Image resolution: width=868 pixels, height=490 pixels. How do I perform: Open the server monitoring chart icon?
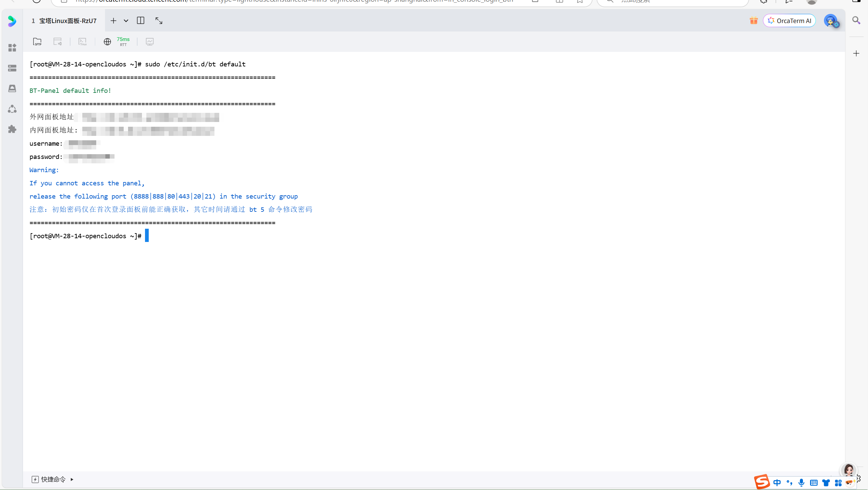click(150, 42)
